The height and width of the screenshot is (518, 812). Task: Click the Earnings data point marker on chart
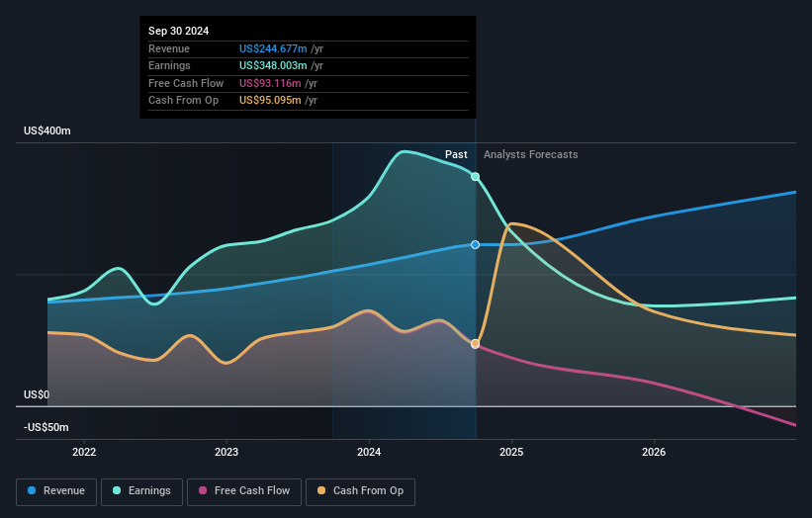(x=475, y=177)
